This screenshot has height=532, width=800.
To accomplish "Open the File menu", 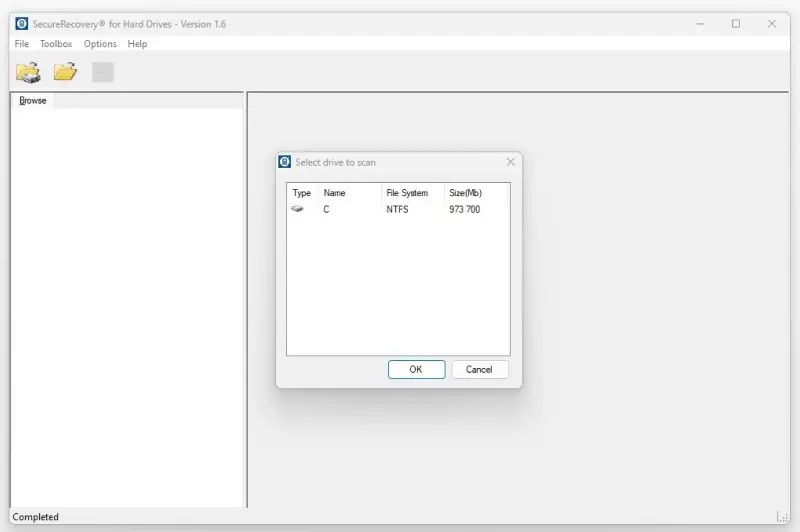I will (x=21, y=44).
